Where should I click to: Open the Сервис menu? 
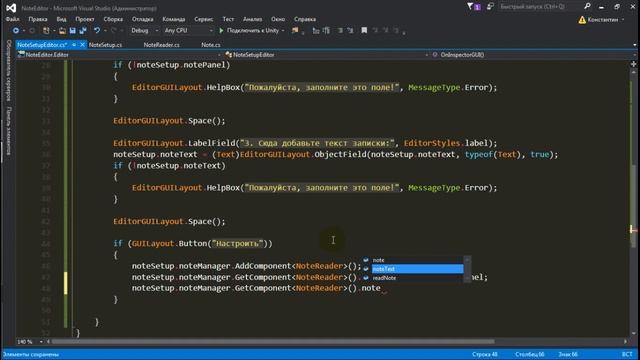point(203,19)
